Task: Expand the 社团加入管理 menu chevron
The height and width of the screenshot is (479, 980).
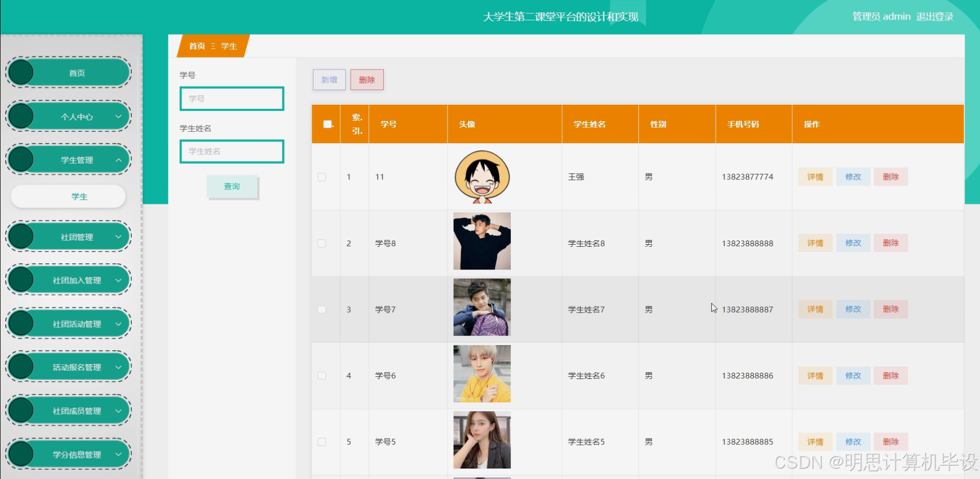Action: [118, 280]
